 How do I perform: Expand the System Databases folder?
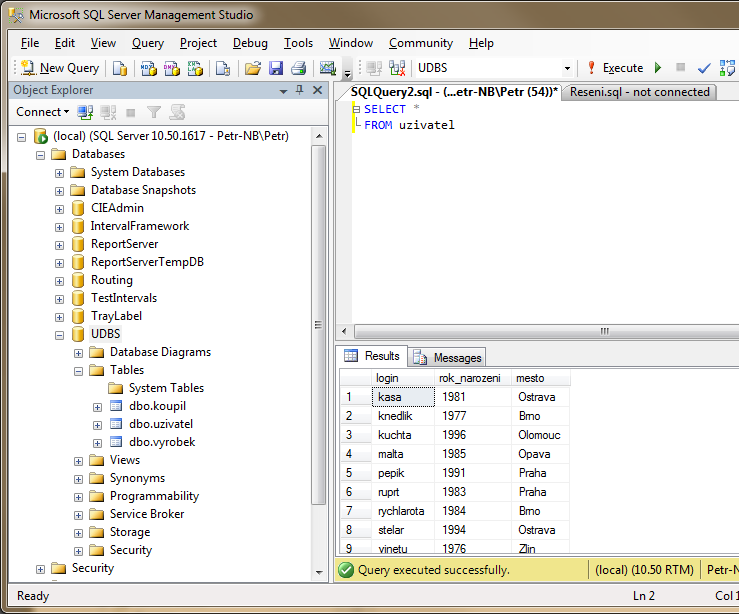[x=59, y=173]
